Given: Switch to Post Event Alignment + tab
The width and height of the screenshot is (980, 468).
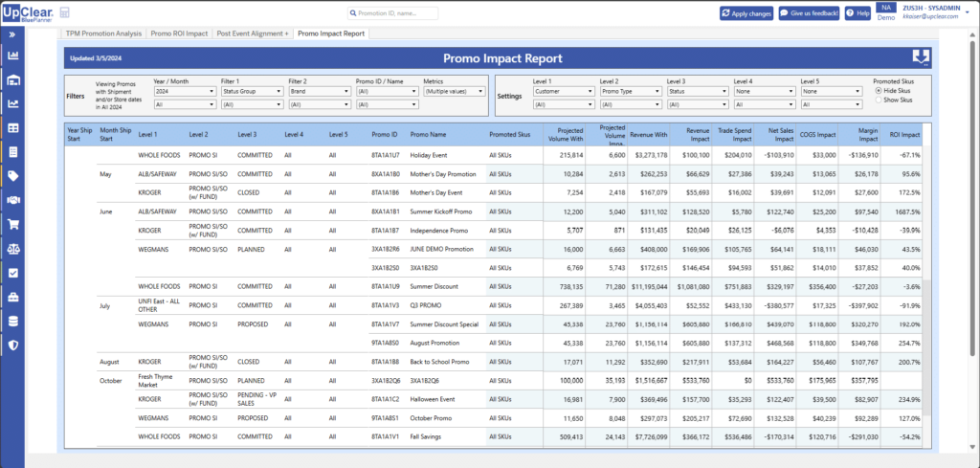Looking at the screenshot, I should click(253, 33).
